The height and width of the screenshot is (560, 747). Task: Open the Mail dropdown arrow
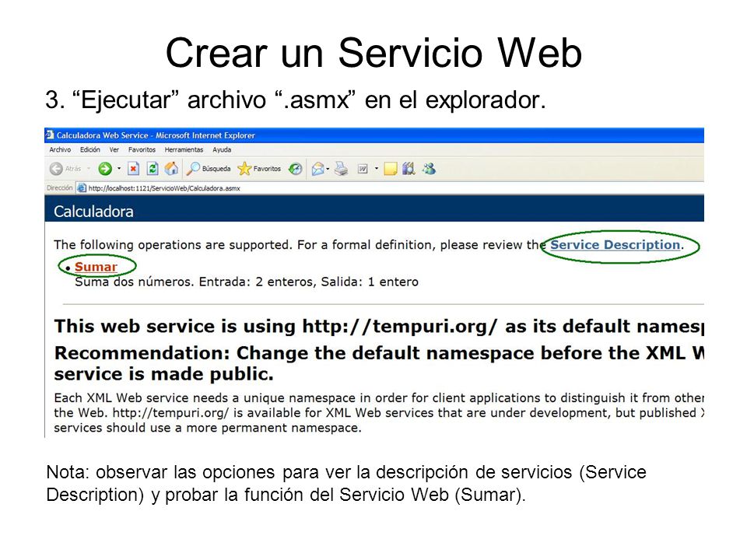[328, 169]
